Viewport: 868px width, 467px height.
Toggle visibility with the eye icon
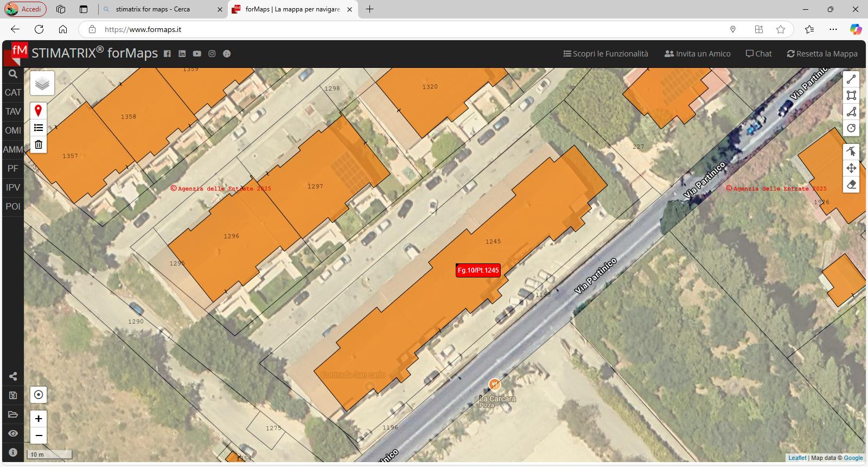tap(13, 433)
